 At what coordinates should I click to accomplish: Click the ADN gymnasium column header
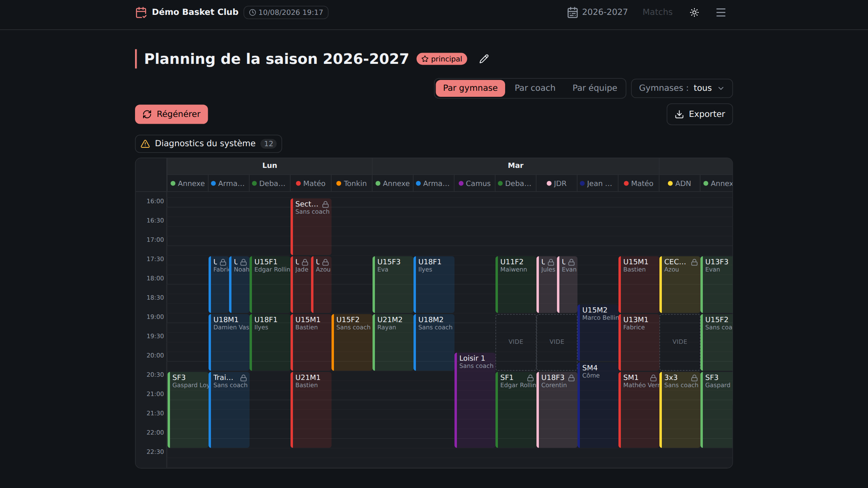click(680, 184)
